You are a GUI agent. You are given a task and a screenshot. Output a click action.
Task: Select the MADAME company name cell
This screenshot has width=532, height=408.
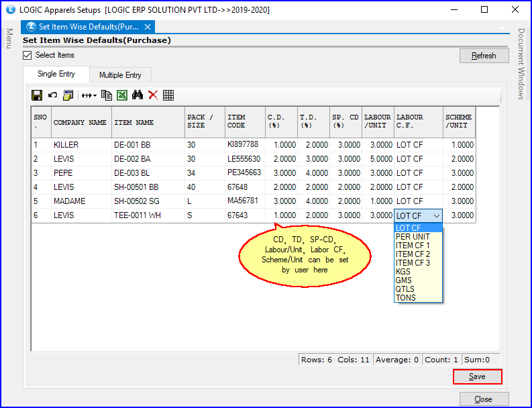pyautogui.click(x=81, y=201)
